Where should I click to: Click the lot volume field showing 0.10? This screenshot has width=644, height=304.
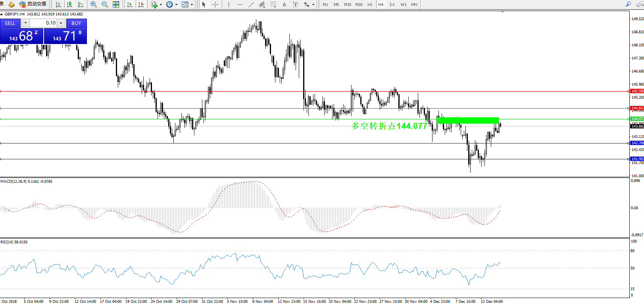pos(44,23)
